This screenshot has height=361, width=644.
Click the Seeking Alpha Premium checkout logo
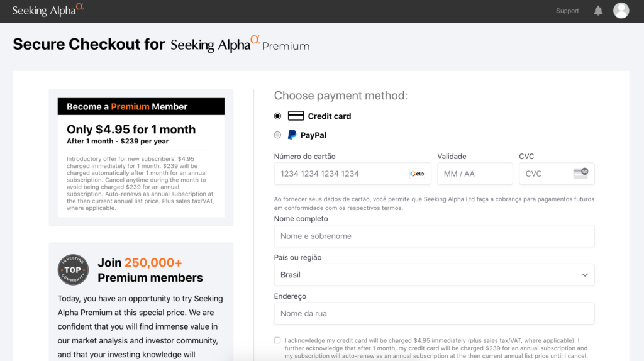[x=240, y=45]
